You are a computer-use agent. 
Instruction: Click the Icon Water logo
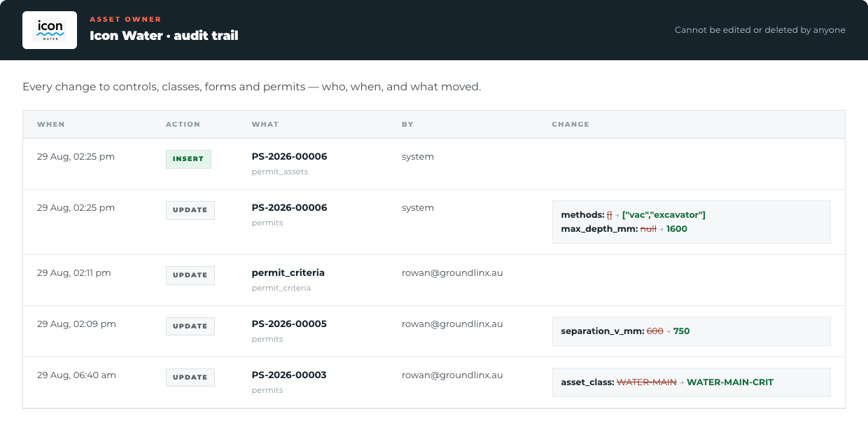click(50, 30)
